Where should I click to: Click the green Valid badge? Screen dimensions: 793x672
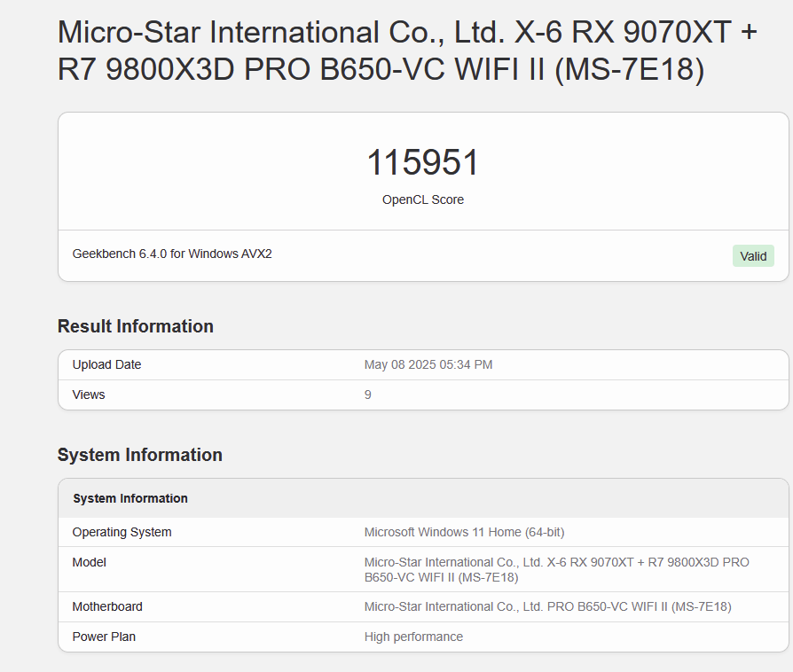[753, 256]
